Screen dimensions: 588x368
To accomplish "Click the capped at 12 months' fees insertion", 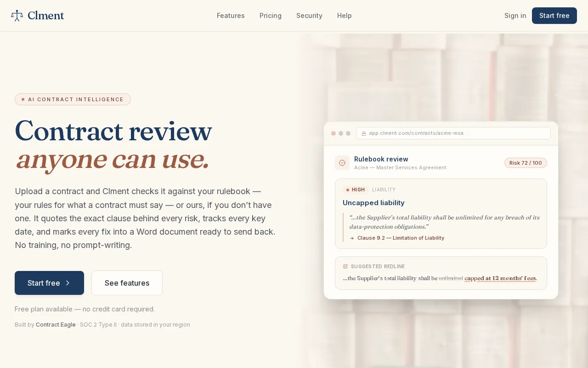I will coord(500,278).
